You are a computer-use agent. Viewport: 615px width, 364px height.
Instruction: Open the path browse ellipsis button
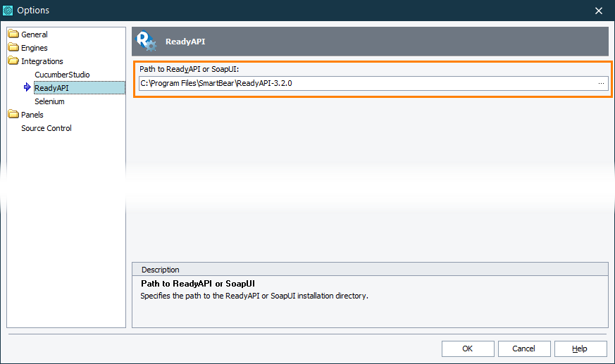coord(601,83)
